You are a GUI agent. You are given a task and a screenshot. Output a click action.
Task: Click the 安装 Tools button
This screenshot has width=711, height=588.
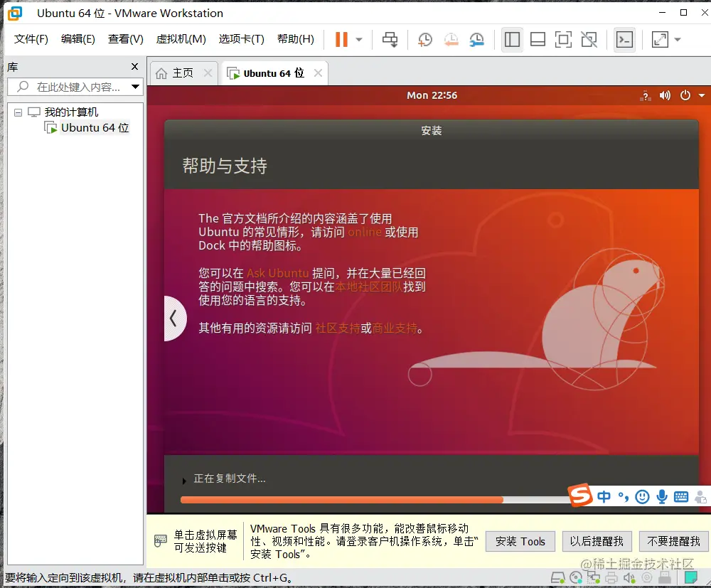520,541
